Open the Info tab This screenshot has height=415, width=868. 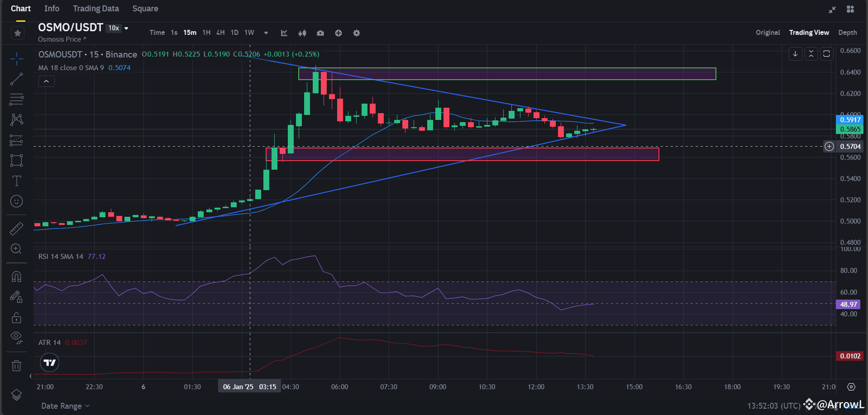[52, 9]
